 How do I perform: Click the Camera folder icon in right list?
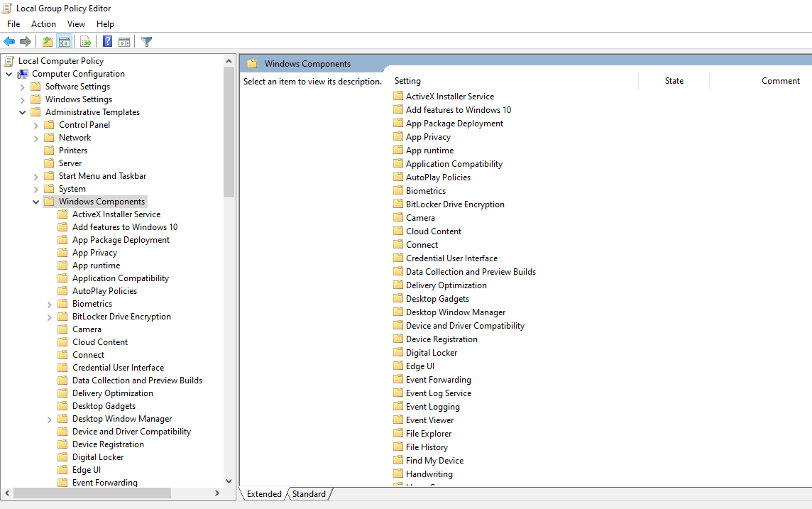[397, 217]
